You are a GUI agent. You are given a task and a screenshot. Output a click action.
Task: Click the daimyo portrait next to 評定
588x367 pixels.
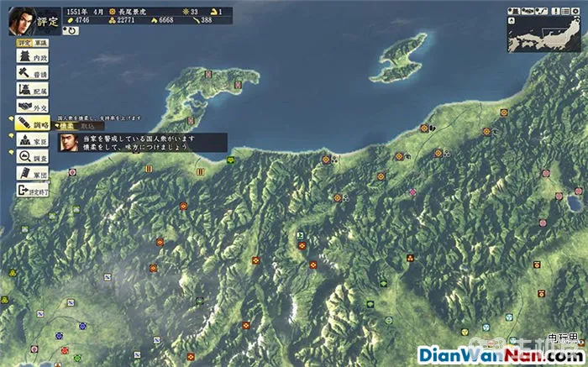click(x=22, y=21)
